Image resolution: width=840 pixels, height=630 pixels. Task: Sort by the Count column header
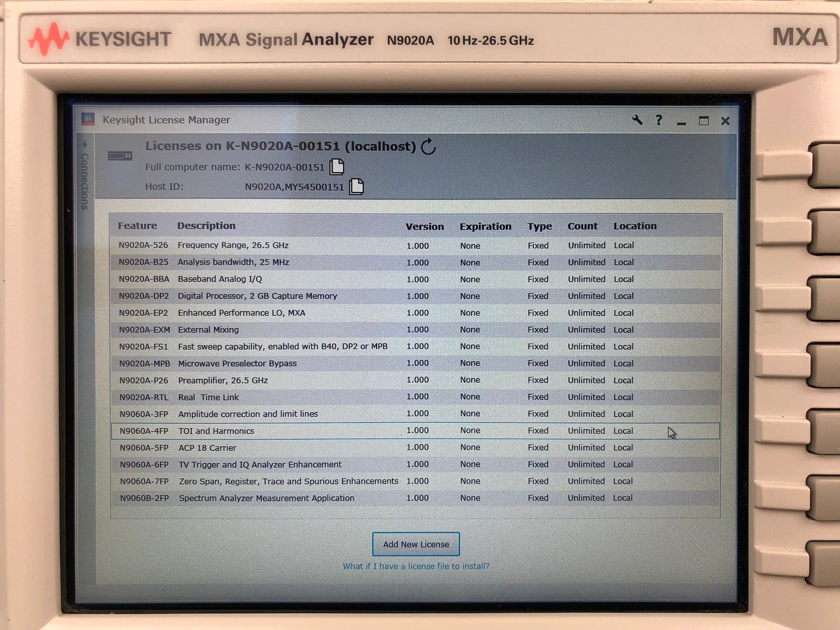[x=583, y=226]
